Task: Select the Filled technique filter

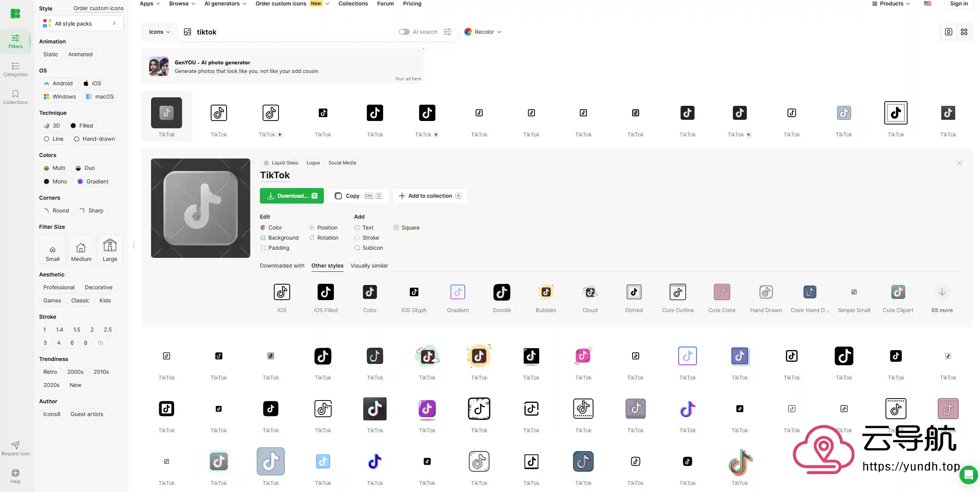Action: (x=82, y=126)
